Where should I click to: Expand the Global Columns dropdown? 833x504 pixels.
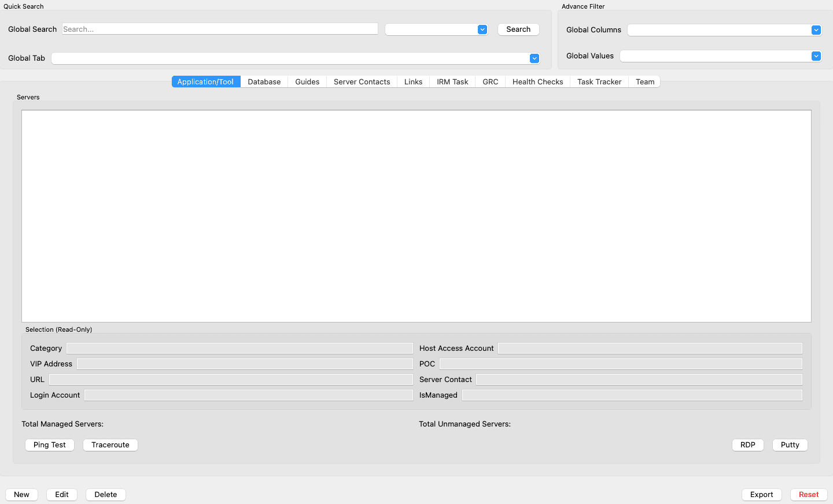pos(816,30)
